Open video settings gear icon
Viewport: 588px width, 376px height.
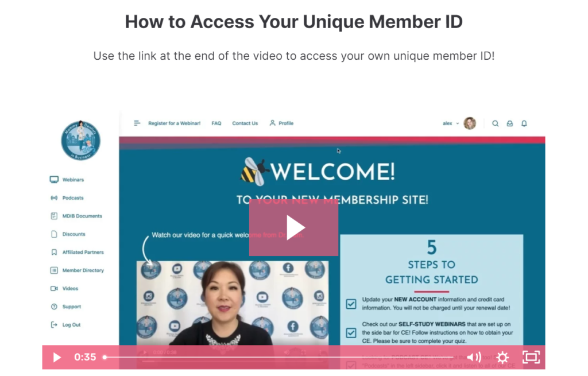coord(502,357)
